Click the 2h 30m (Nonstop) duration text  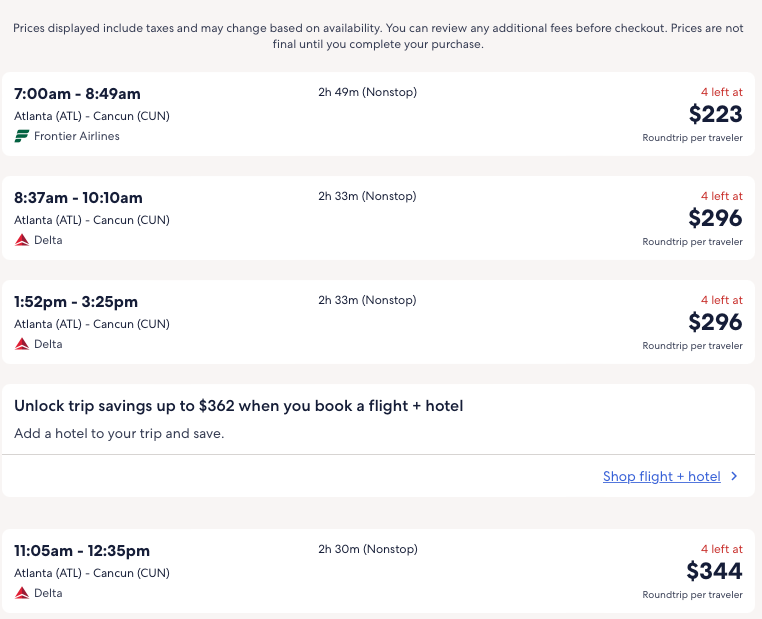click(367, 549)
